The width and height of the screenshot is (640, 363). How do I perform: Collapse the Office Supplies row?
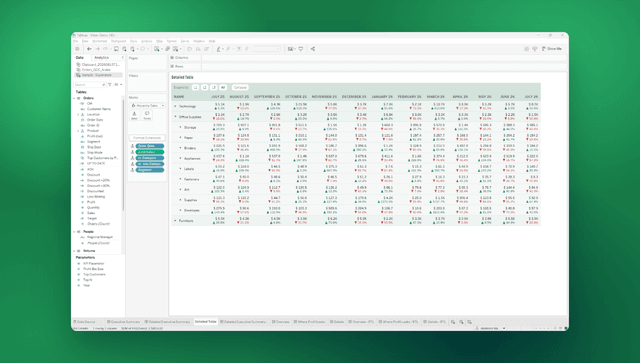point(176,117)
